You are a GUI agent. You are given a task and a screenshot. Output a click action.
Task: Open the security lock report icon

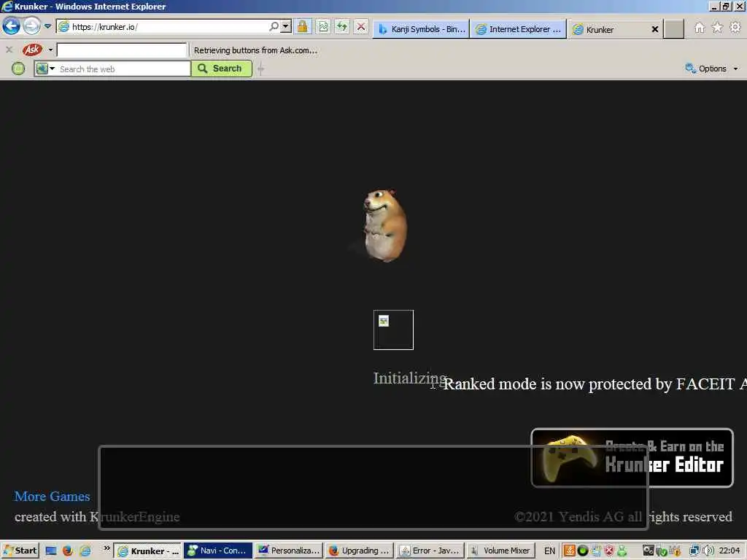(303, 27)
